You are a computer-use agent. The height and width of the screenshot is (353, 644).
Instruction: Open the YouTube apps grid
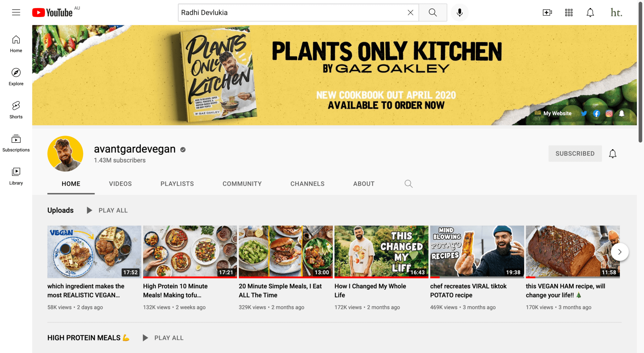(x=569, y=13)
